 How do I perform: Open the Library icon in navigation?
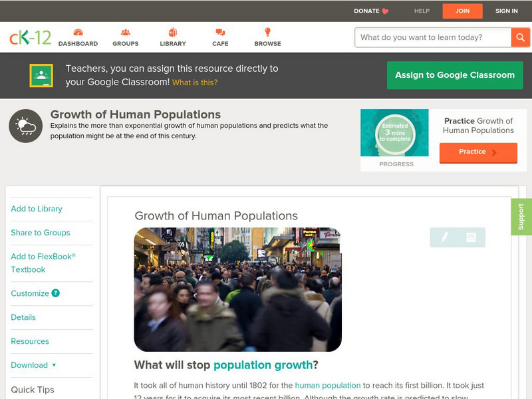(x=173, y=33)
